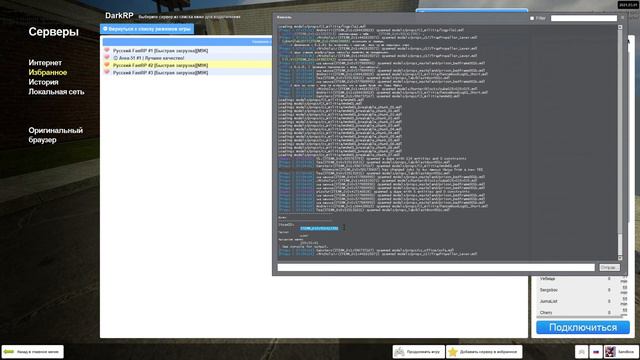
Task: Open Оригинальный браузер link
Action: pyautogui.click(x=56, y=135)
